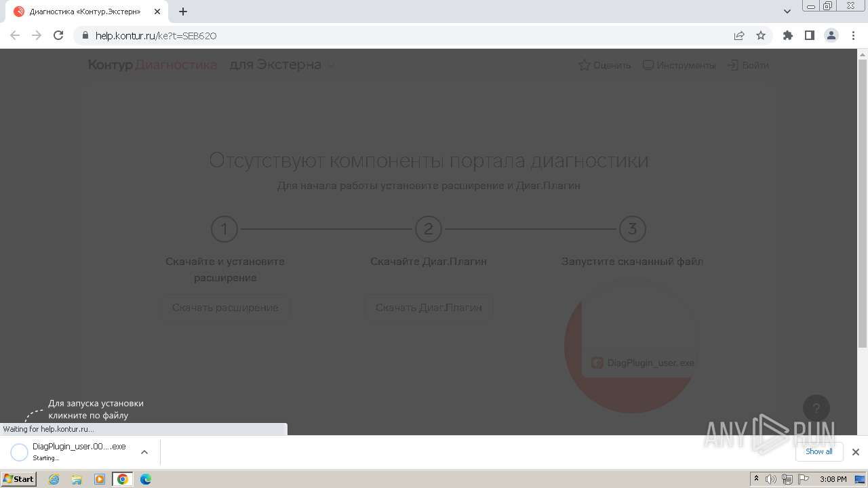Image resolution: width=868 pixels, height=488 pixels.
Task: Click the Скачать расширение button
Action: coord(225,308)
